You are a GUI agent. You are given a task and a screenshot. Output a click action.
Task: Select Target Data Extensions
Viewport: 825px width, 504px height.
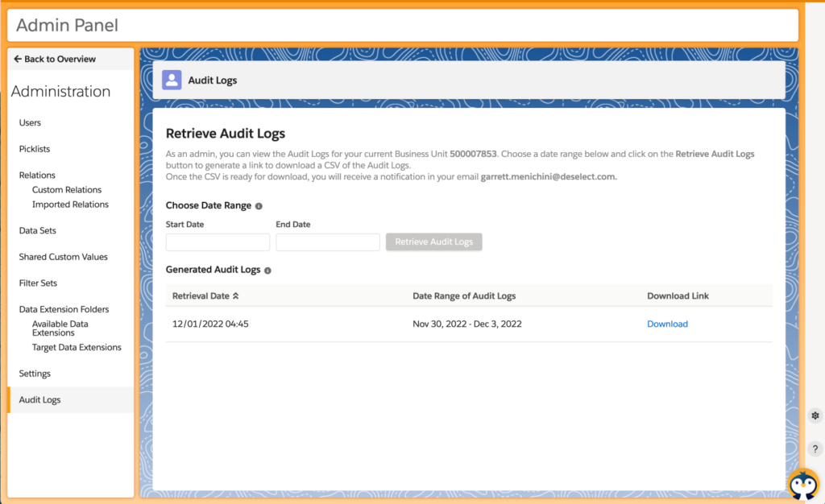coord(77,348)
